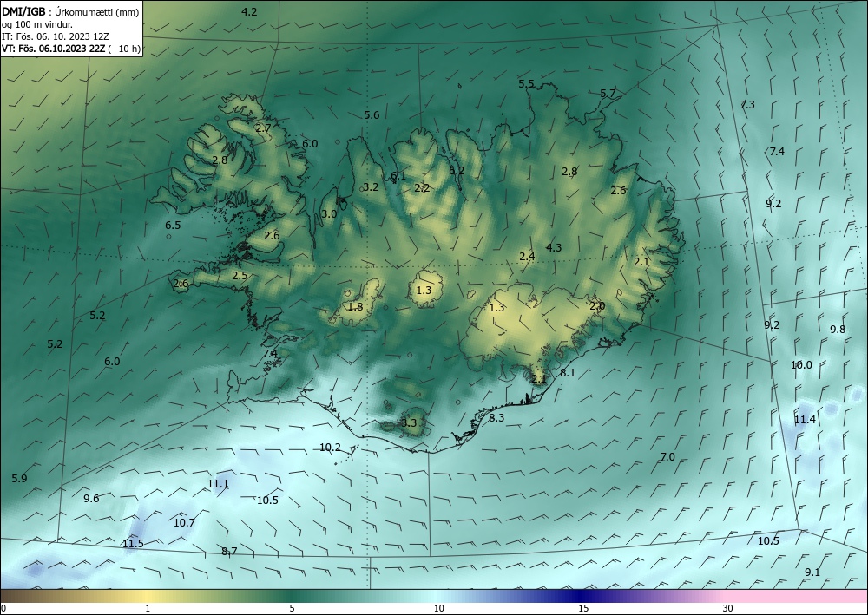868x615 pixels.
Task: Click the title text "DMI/IGB : Úrkomumætti (mm)"
Action: (x=70, y=12)
